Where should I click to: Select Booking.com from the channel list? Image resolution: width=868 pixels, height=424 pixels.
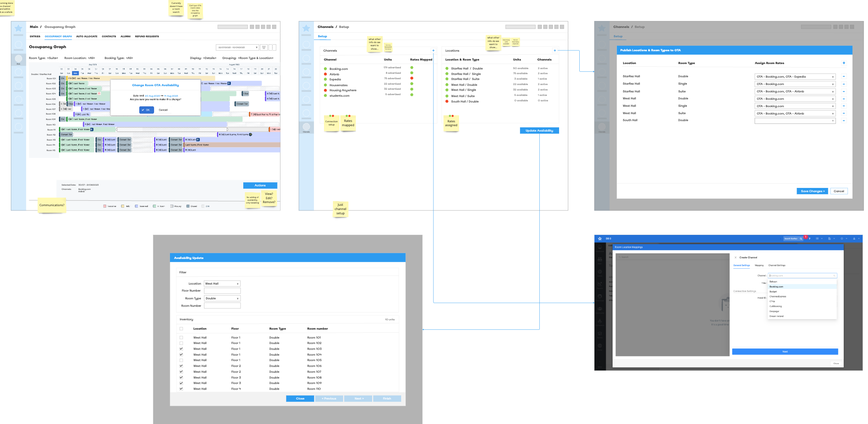[776, 287]
